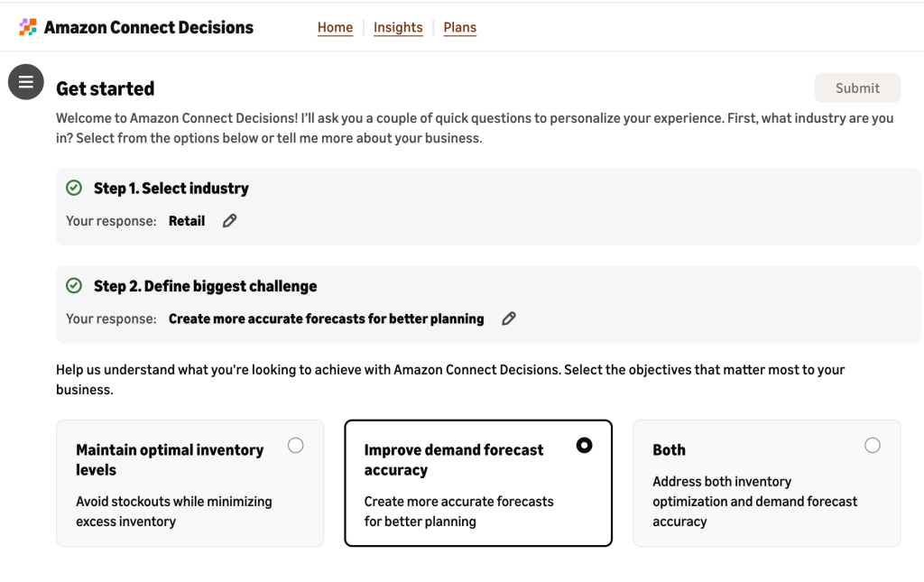Click the Amazon Connect Decisions title
924x582 pixels.
[x=149, y=27]
